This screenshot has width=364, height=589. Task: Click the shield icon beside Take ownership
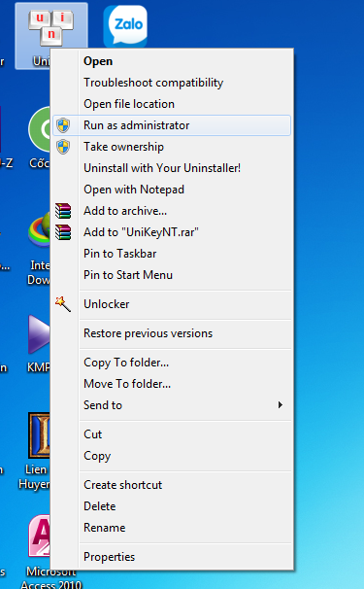point(63,147)
